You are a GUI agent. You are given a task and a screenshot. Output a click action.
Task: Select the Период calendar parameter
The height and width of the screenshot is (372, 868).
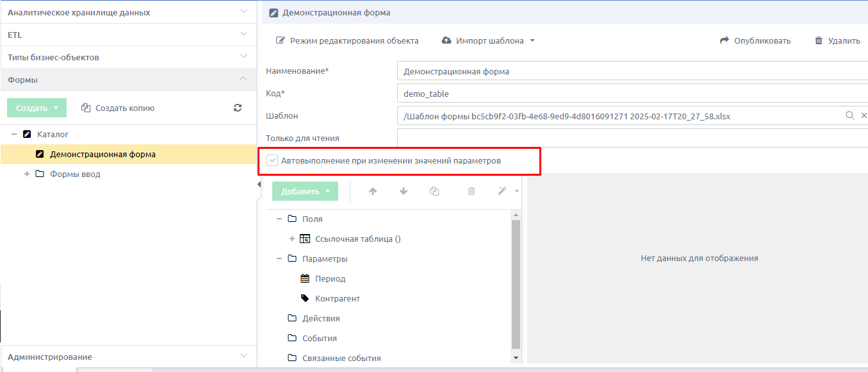pos(323,279)
